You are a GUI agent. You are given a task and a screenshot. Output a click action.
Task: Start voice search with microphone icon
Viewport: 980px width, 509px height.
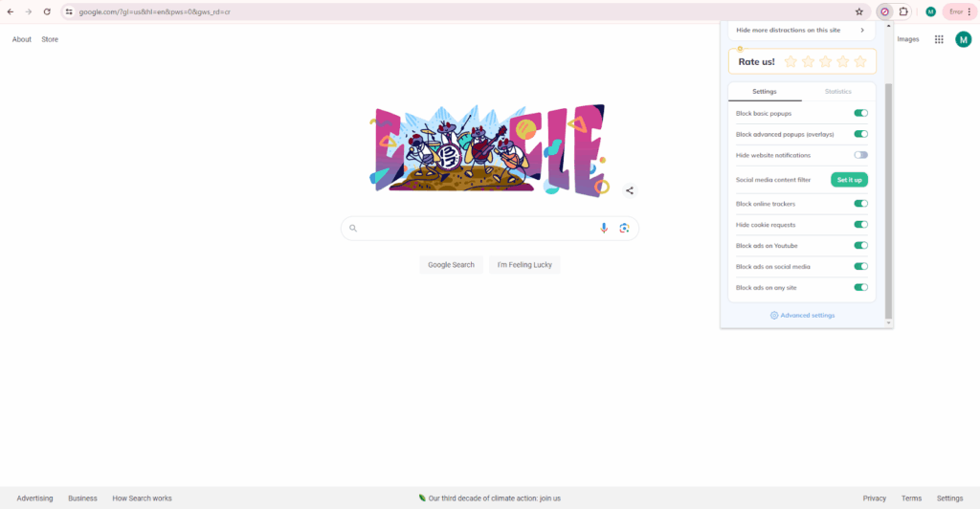(x=604, y=228)
